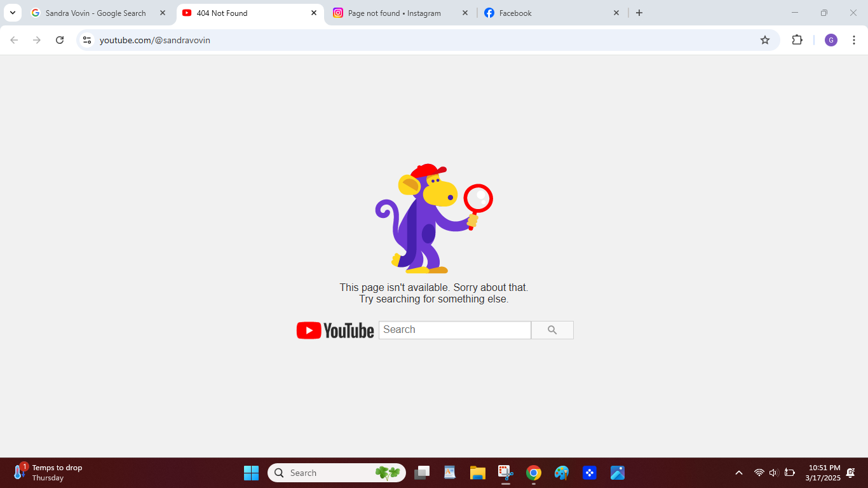The image size is (868, 488).
Task: Click the Chrome icon in the taskbar
Action: [534, 473]
